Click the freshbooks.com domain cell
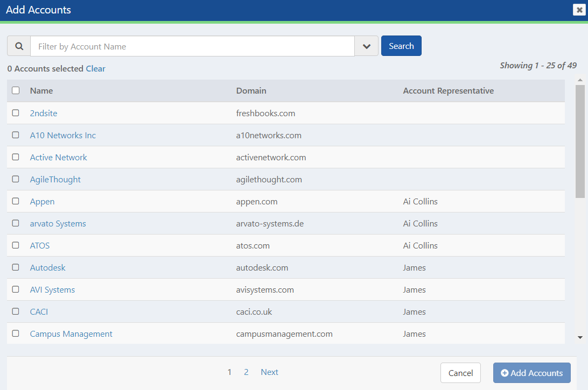The height and width of the screenshot is (390, 588). click(265, 113)
